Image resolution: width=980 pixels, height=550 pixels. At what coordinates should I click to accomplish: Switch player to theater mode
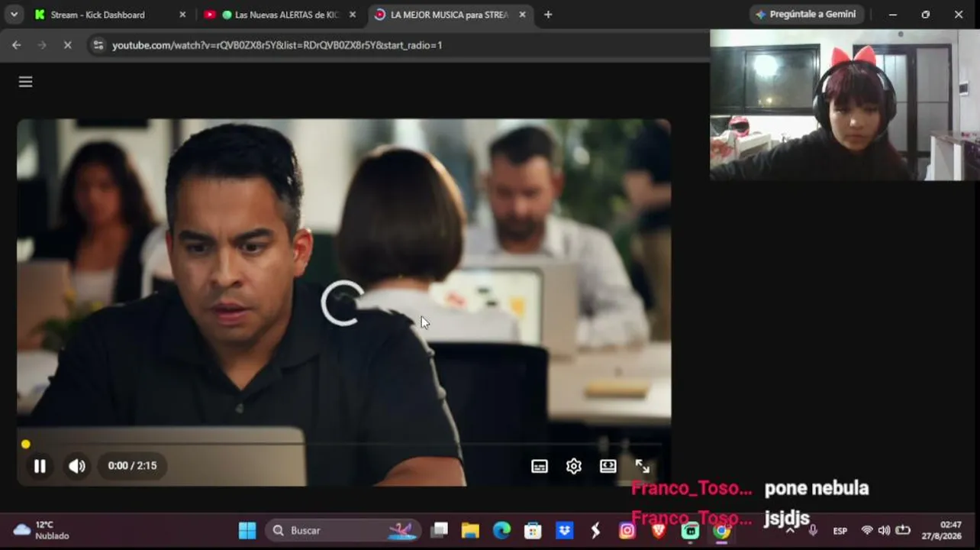pos(608,466)
